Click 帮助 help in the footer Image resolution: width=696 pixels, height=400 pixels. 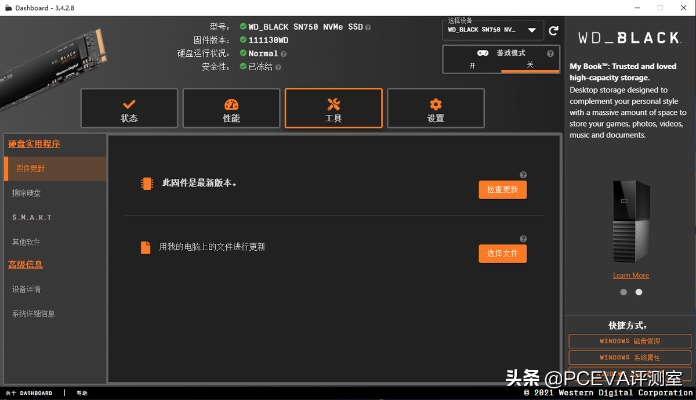point(82,393)
